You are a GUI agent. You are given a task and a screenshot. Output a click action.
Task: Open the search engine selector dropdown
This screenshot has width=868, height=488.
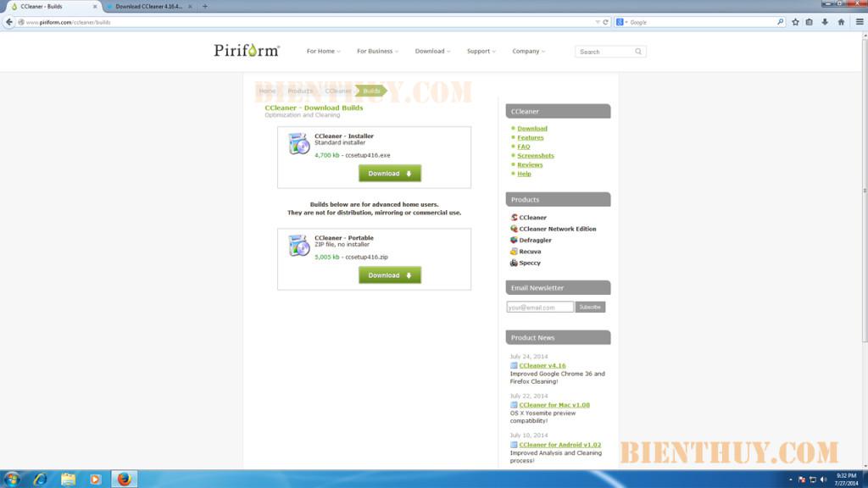click(x=622, y=22)
